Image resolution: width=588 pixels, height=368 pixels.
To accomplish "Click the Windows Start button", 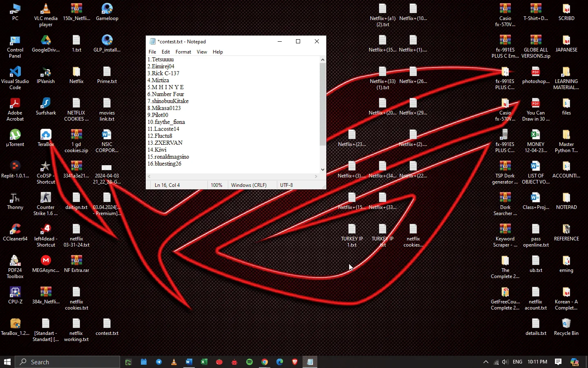I will pyautogui.click(x=7, y=362).
